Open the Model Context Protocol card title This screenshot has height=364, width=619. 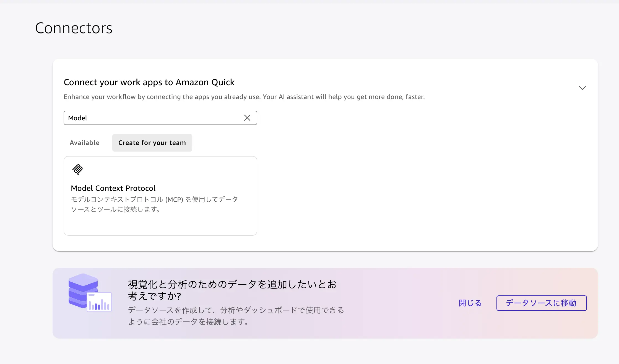pos(113,188)
